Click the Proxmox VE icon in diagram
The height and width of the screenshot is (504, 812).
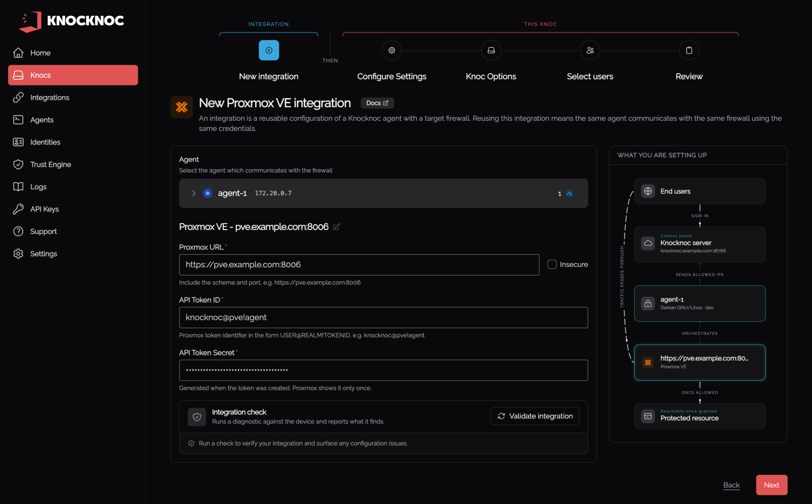(648, 362)
